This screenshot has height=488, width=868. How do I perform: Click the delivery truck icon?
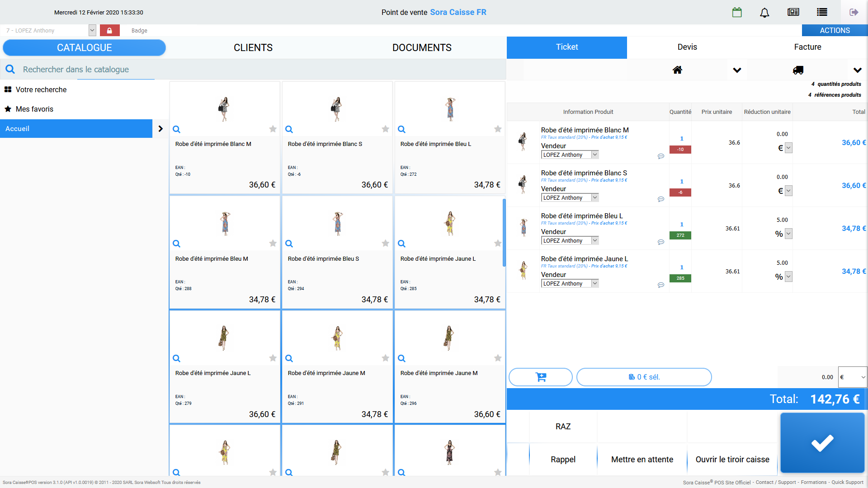click(x=798, y=70)
